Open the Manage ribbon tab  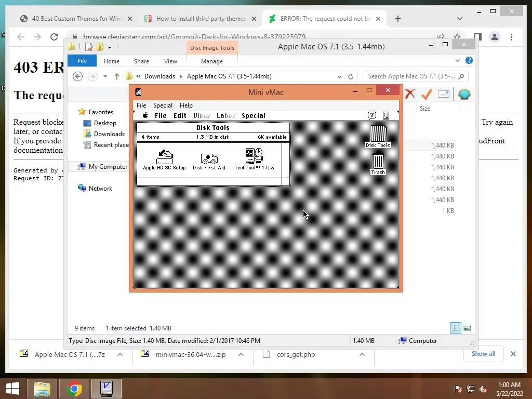click(x=212, y=61)
